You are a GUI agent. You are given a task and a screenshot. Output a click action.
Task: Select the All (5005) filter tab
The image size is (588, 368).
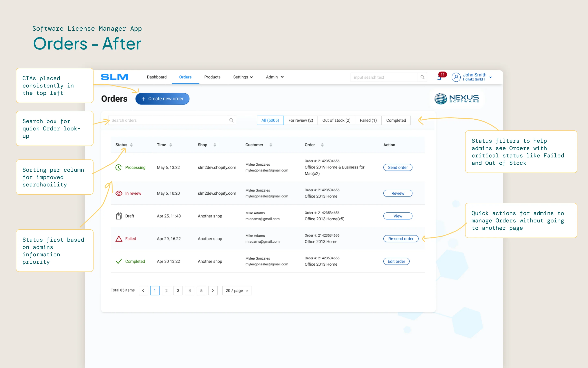click(270, 120)
